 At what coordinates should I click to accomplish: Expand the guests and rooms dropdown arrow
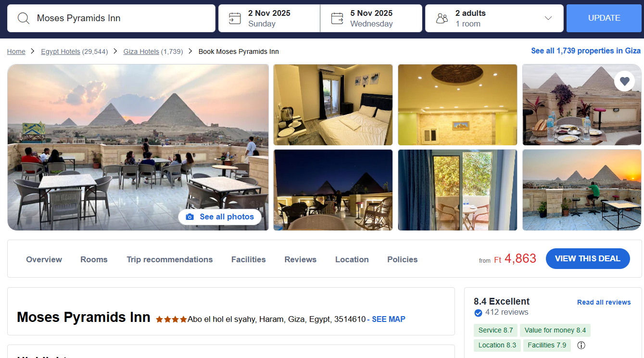[x=548, y=18]
